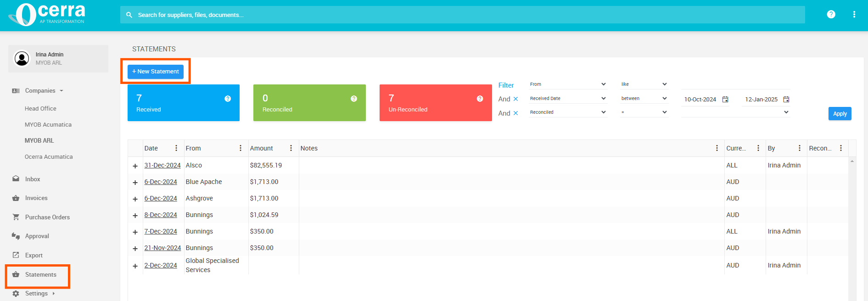Open Date column options menu
This screenshot has width=868, height=301.
[176, 148]
